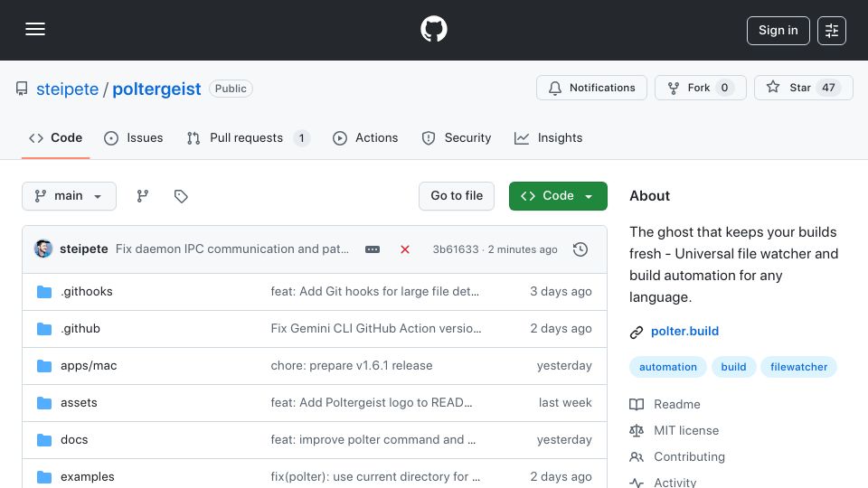The height and width of the screenshot is (488, 868).
Task: Open steipete's author link in the commit row
Action: (x=83, y=249)
